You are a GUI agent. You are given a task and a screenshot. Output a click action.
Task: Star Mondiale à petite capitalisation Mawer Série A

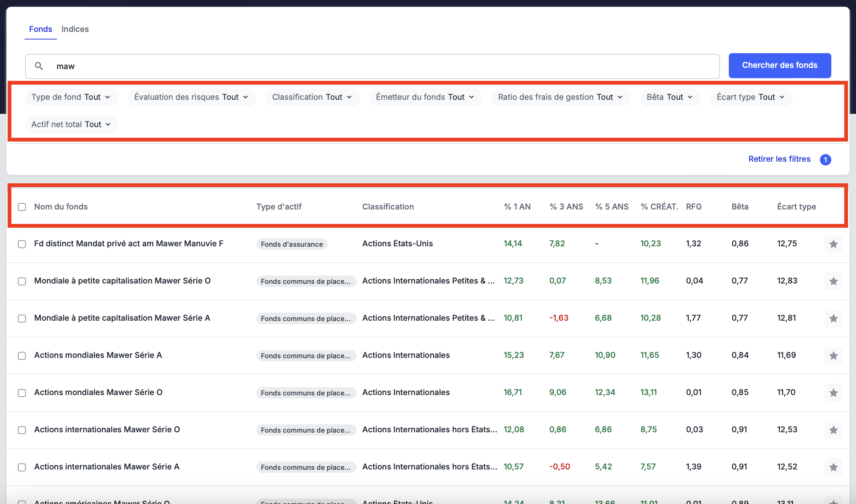click(833, 318)
